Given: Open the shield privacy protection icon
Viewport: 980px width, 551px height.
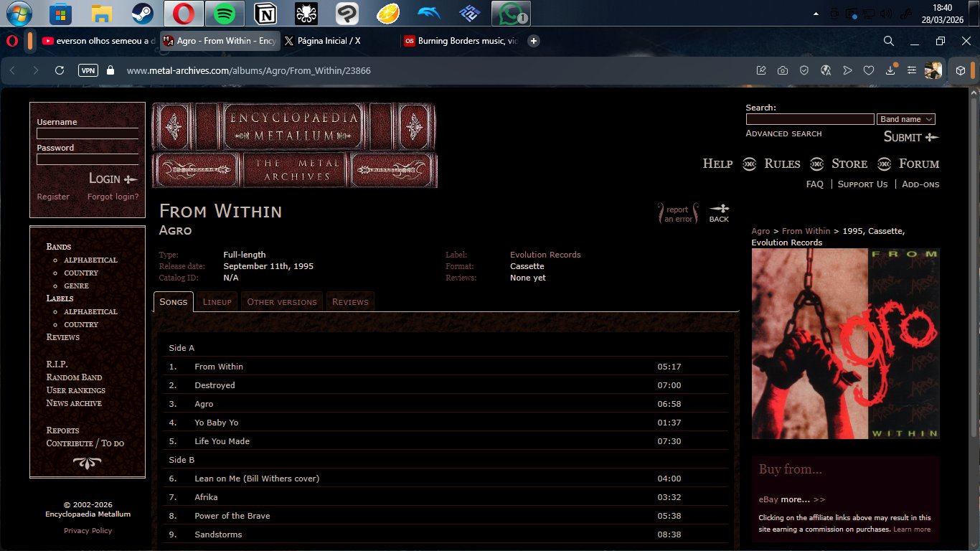Looking at the screenshot, I should click(804, 70).
